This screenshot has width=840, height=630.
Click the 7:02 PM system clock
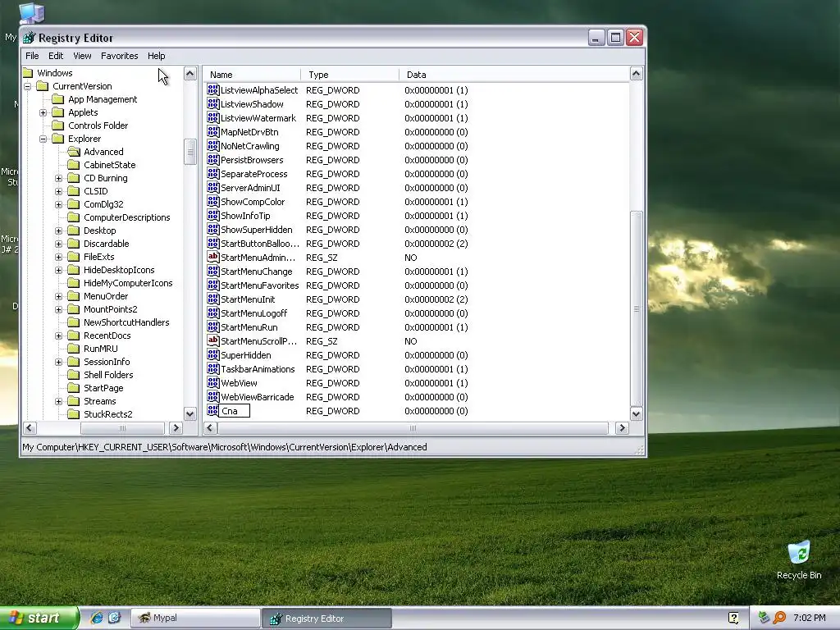click(x=809, y=618)
